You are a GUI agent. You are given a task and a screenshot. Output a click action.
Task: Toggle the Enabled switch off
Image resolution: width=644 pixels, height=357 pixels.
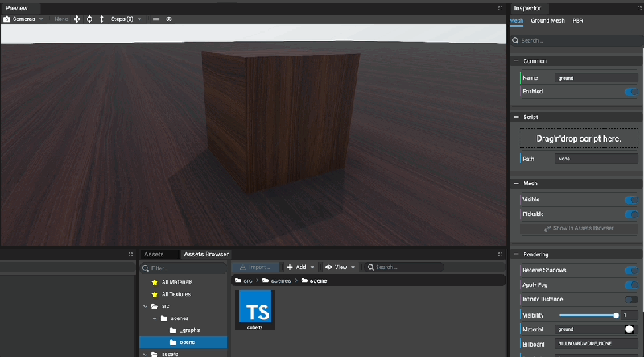coord(630,92)
